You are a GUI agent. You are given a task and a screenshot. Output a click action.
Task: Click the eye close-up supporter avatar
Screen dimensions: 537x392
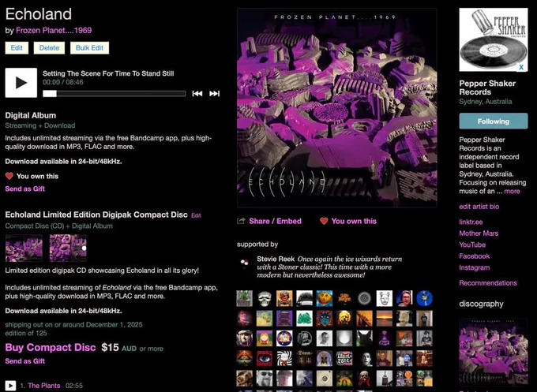click(265, 358)
